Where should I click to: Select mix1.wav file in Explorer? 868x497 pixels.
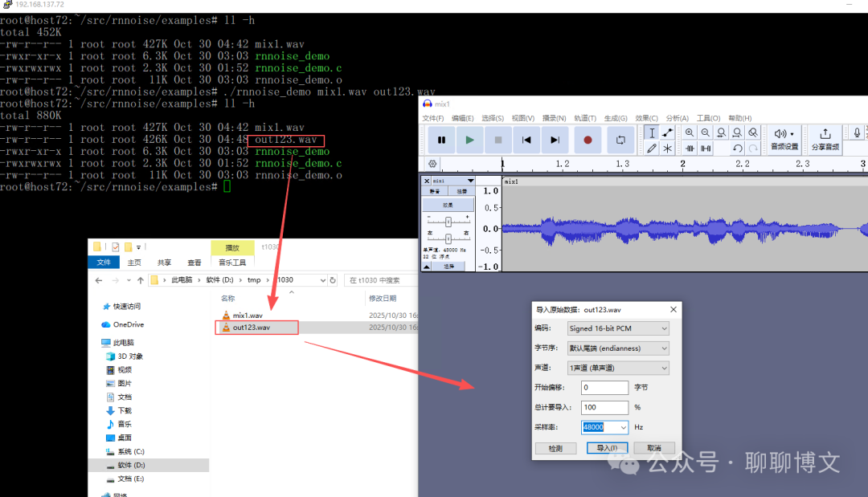(248, 316)
